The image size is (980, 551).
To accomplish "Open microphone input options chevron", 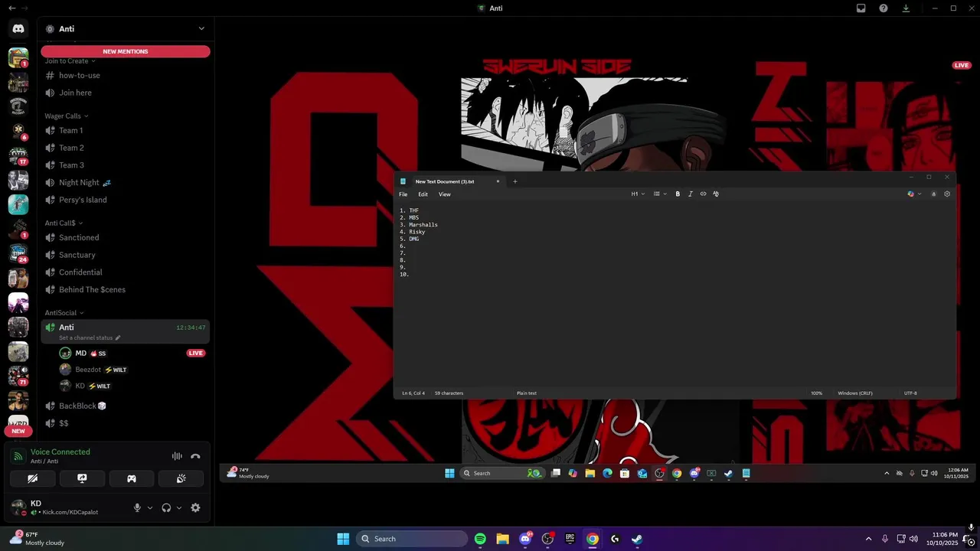I will 149,507.
